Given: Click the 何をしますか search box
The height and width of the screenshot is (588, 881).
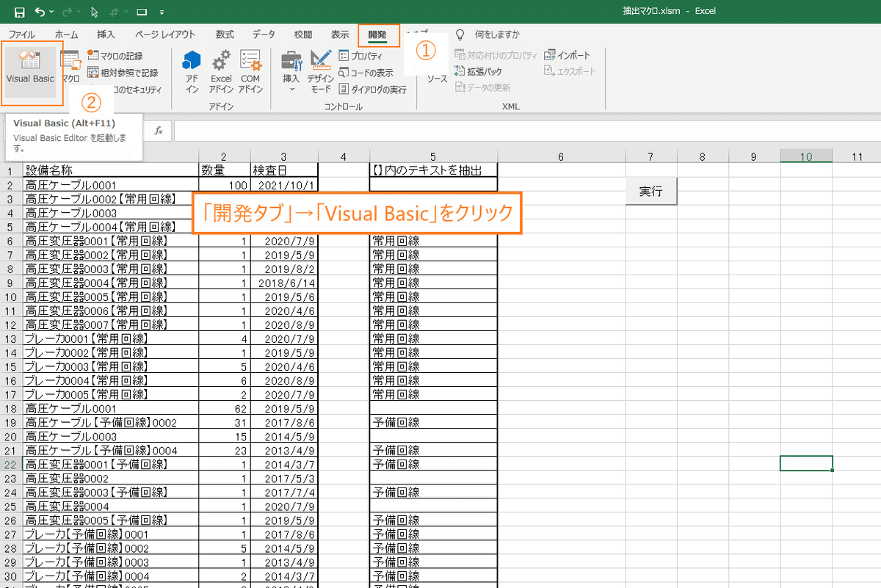Looking at the screenshot, I should click(497, 35).
